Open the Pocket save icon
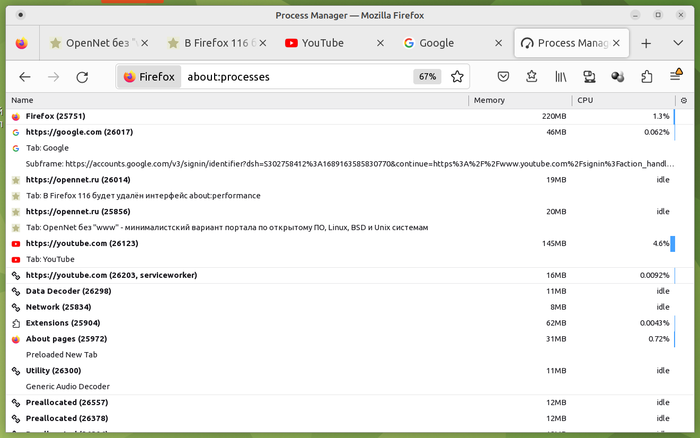The height and width of the screenshot is (438, 700). point(504,77)
